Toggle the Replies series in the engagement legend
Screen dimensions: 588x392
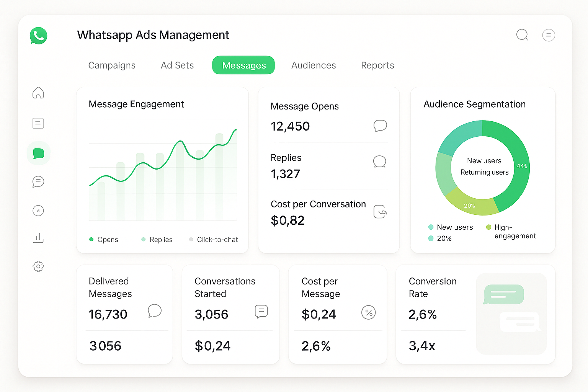tap(157, 239)
